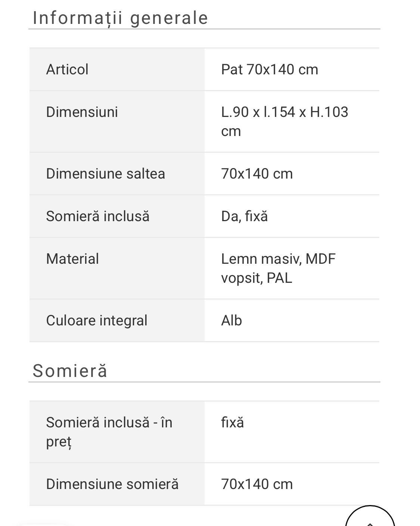The height and width of the screenshot is (526, 420).
Task: Select the Somieră section heading
Action: tap(70, 371)
